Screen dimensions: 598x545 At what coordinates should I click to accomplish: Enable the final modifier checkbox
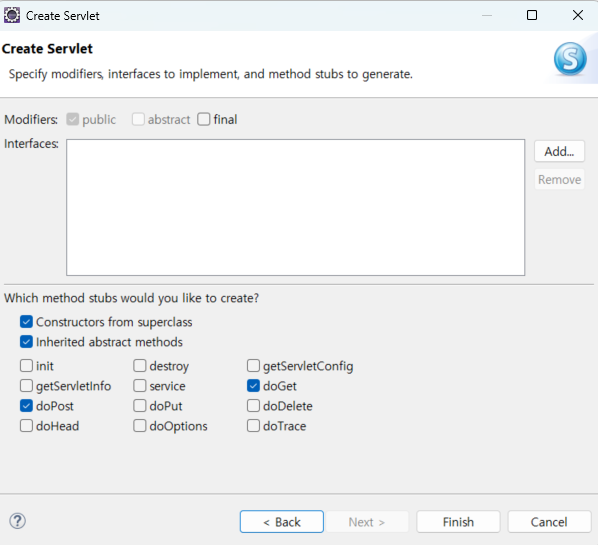(204, 119)
